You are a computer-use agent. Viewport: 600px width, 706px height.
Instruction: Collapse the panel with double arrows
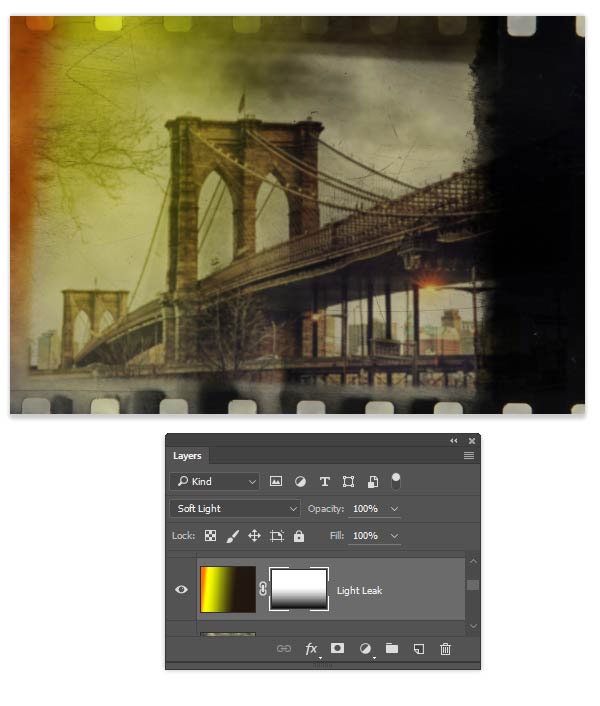pos(453,440)
